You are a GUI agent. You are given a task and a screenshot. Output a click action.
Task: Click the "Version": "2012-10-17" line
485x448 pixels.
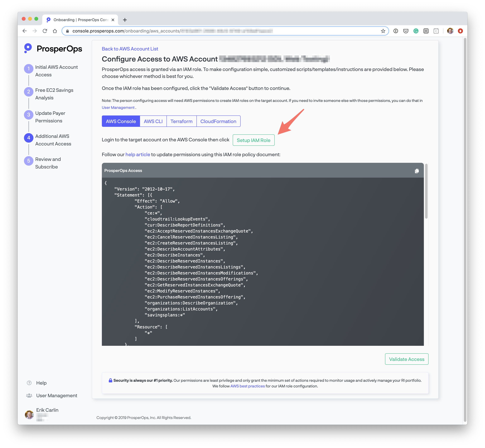pos(144,189)
